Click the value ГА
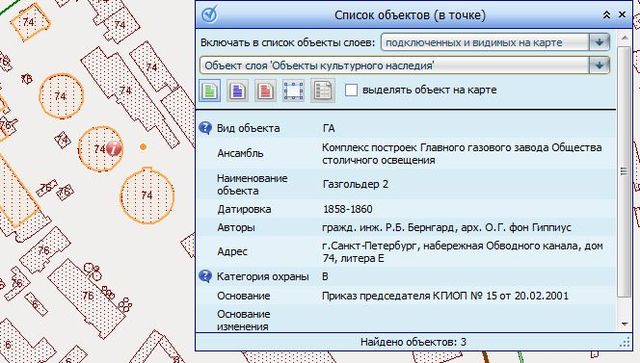640x363 pixels. pos(329,128)
